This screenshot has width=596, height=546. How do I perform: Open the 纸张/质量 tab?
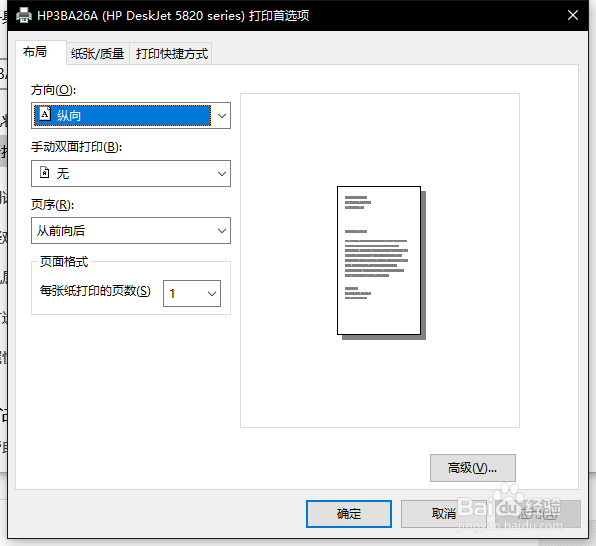coord(98,54)
